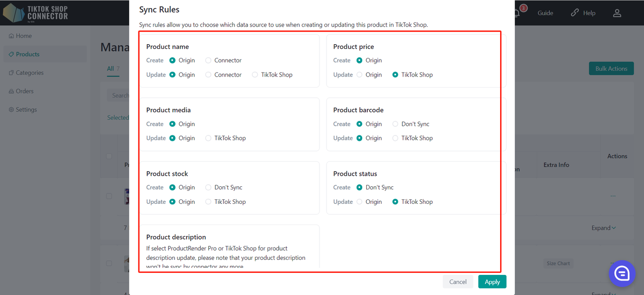Set Product price Update to Origin
Image resolution: width=644 pixels, height=295 pixels.
click(x=359, y=75)
